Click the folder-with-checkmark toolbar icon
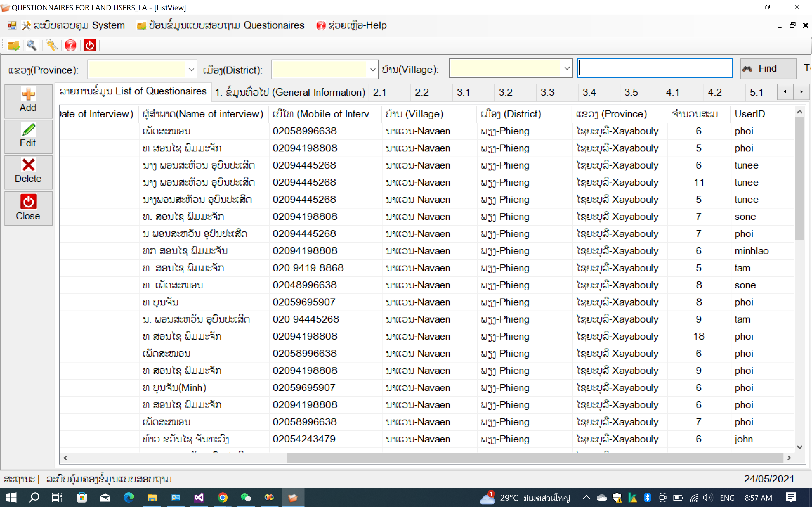Image resolution: width=812 pixels, height=507 pixels. pyautogui.click(x=14, y=45)
